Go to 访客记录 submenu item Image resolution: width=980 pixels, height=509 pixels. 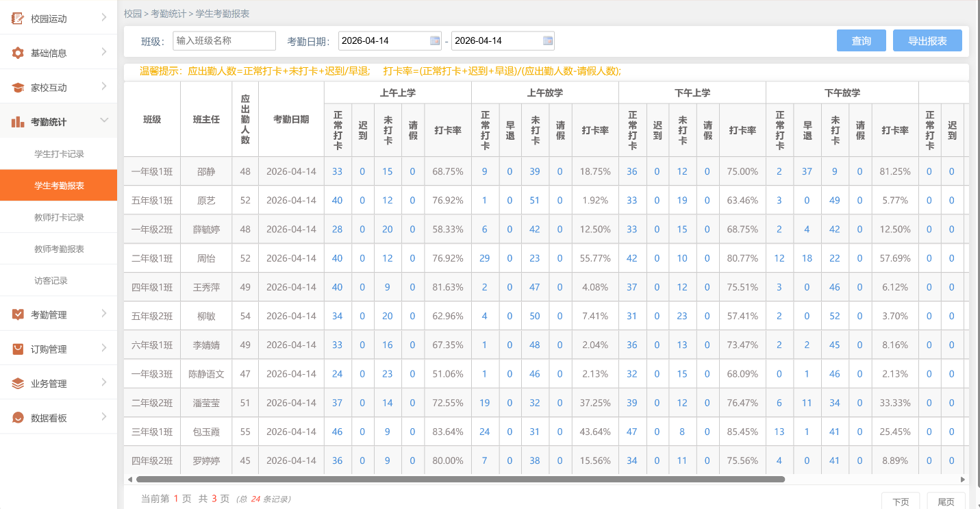(51, 281)
